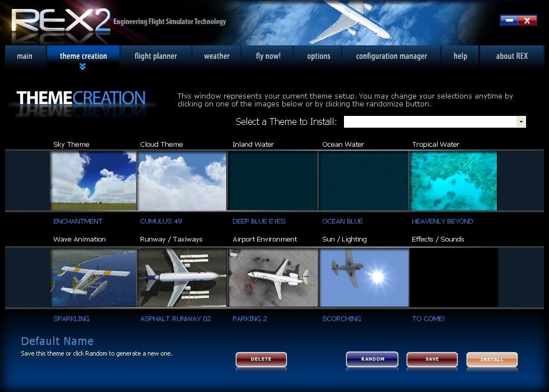This screenshot has width=549, height=392.
Task: Click the HEAVENLY BEYOND label
Action: tap(442, 221)
